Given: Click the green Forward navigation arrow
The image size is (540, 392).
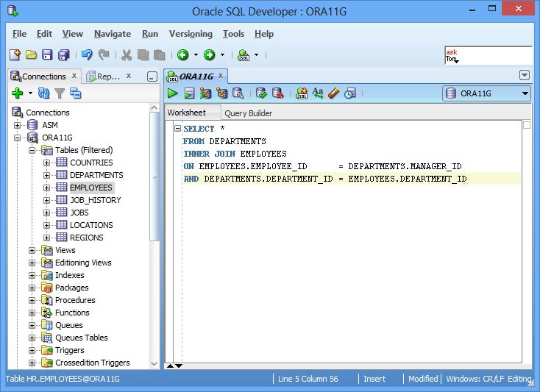Looking at the screenshot, I should click(x=210, y=54).
